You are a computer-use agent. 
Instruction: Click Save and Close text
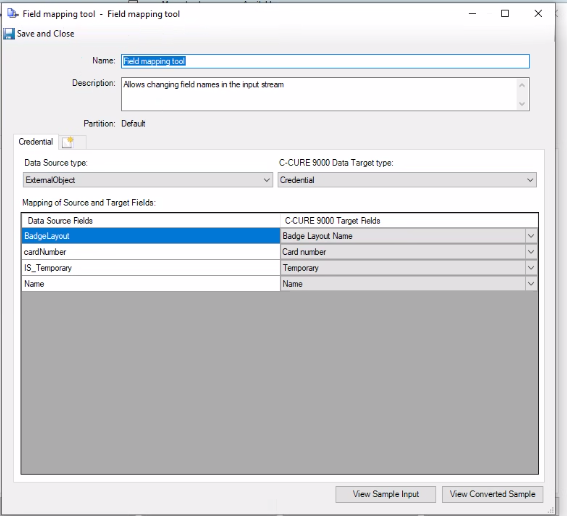point(46,34)
